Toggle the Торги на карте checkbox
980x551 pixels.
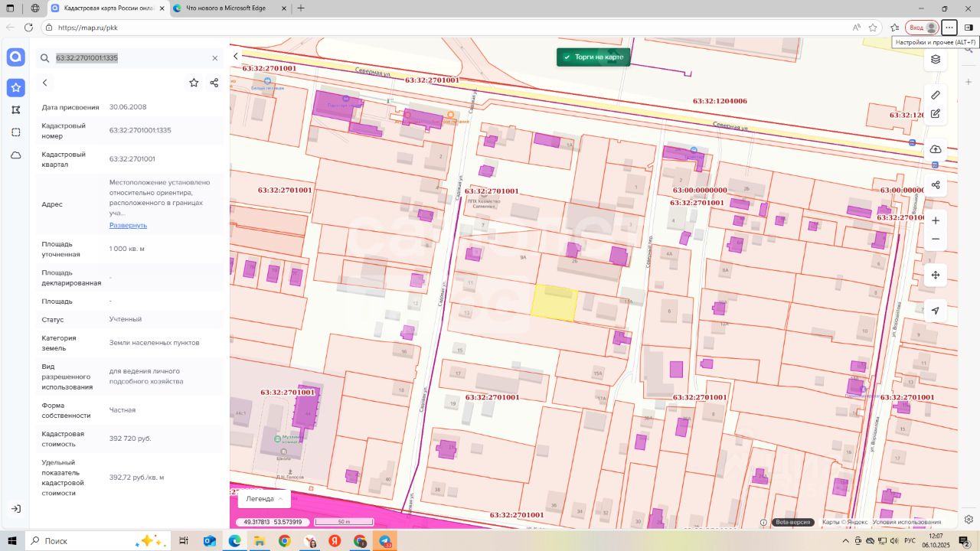pos(567,57)
